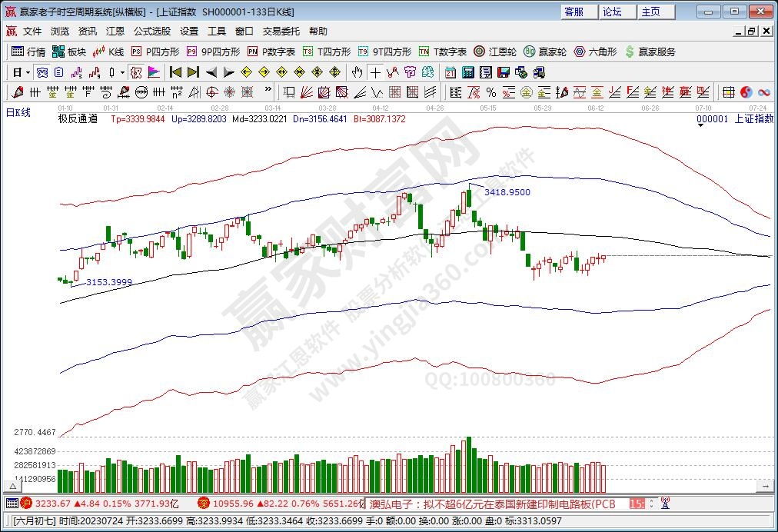Viewport: 778px width, 532px height.
Task: Click the percent sign drawing tool
Action: tap(490, 92)
